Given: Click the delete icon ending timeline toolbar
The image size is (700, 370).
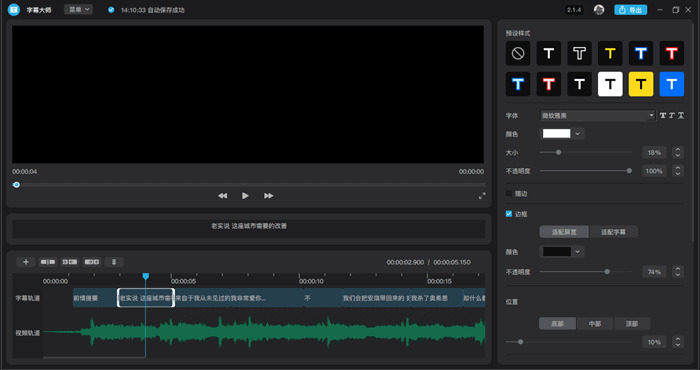Looking at the screenshot, I should 114,262.
